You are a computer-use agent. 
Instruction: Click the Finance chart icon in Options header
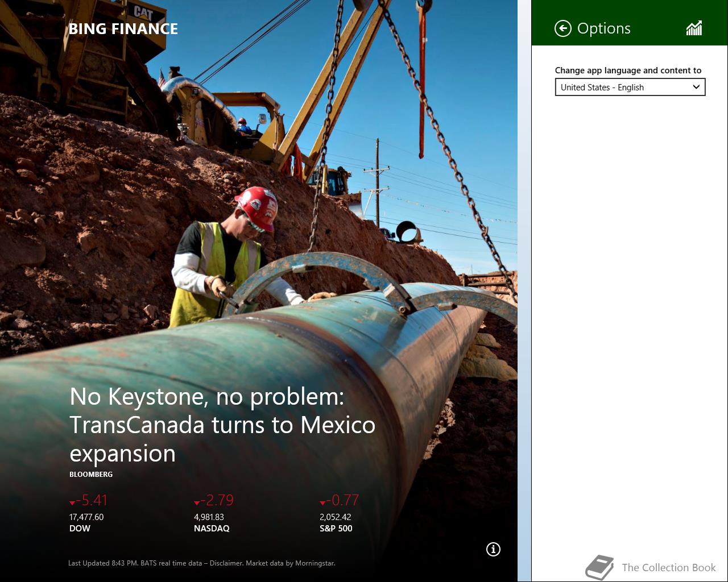tap(694, 28)
